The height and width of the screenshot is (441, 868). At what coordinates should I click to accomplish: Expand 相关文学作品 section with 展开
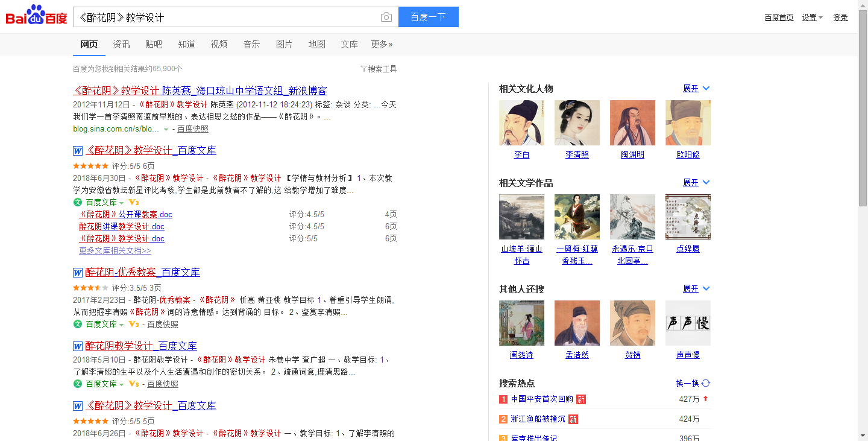696,182
